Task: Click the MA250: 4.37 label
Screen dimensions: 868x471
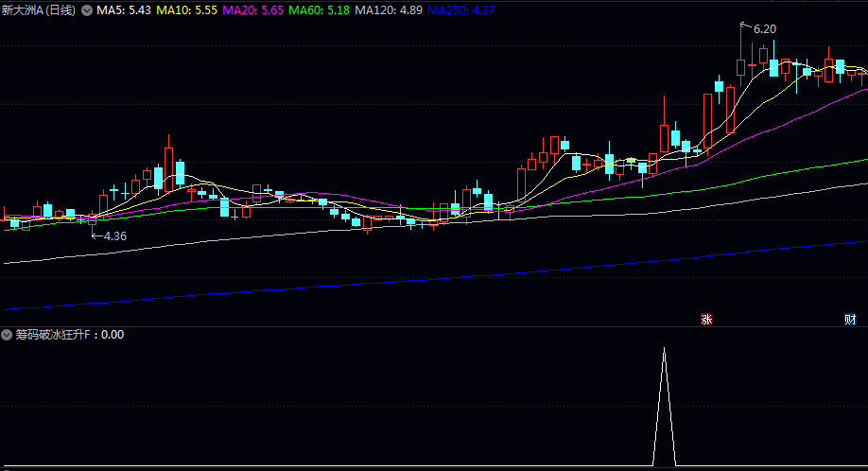Action: (461, 10)
